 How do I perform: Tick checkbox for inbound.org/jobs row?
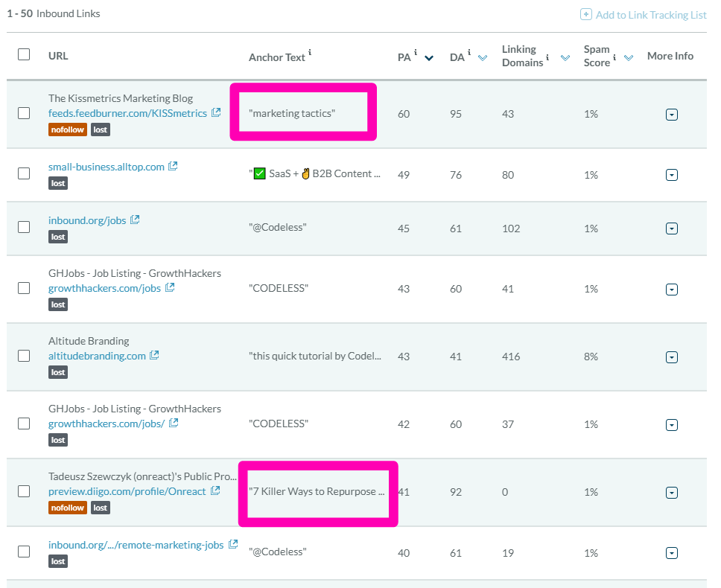(24, 227)
